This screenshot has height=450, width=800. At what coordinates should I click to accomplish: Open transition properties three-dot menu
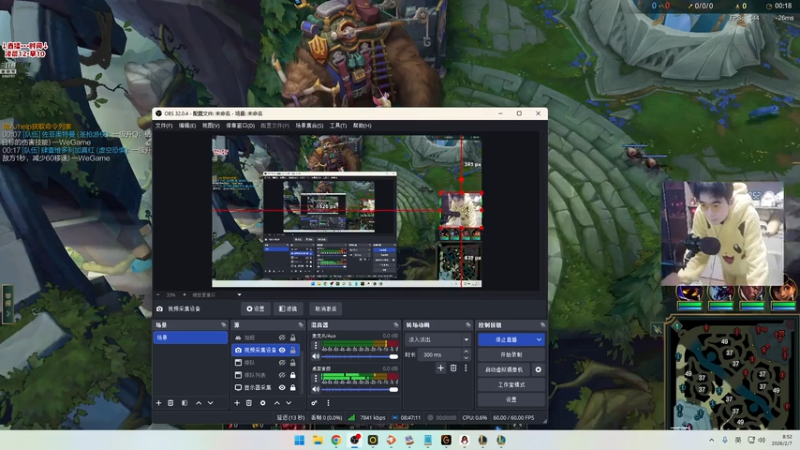pyautogui.click(x=466, y=368)
